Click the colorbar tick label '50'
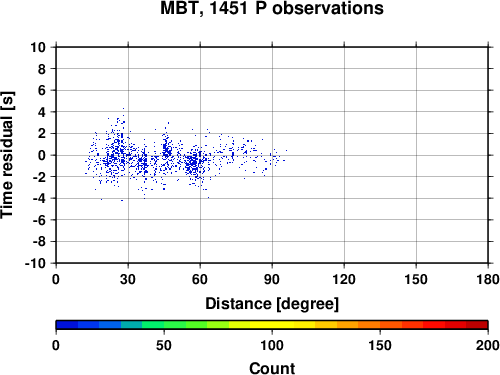 tap(164, 345)
